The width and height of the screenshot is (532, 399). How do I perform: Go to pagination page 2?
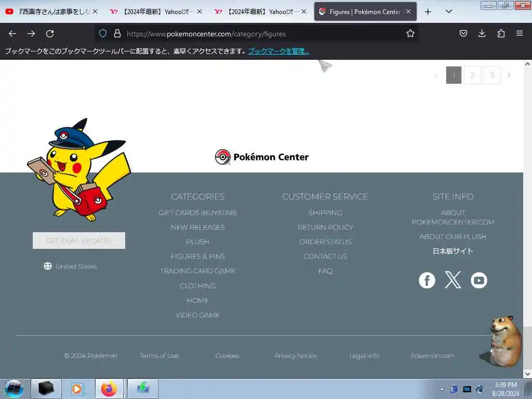click(473, 75)
